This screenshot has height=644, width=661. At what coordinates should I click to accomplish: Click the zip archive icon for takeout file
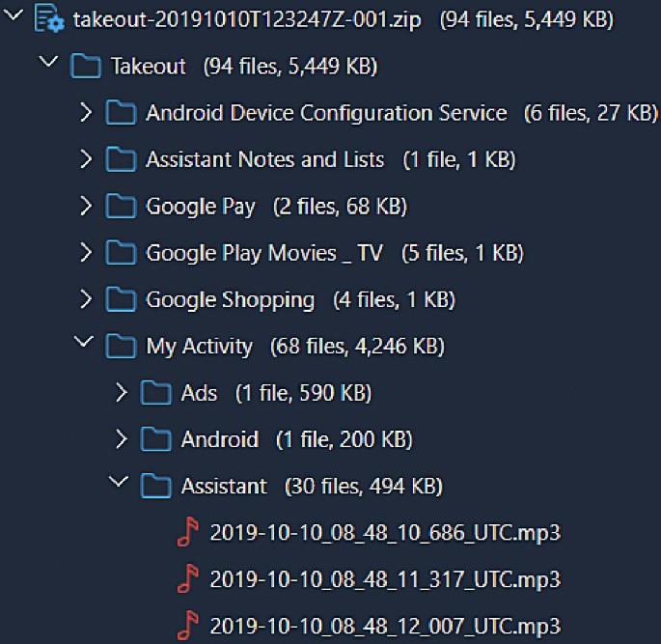[48, 20]
